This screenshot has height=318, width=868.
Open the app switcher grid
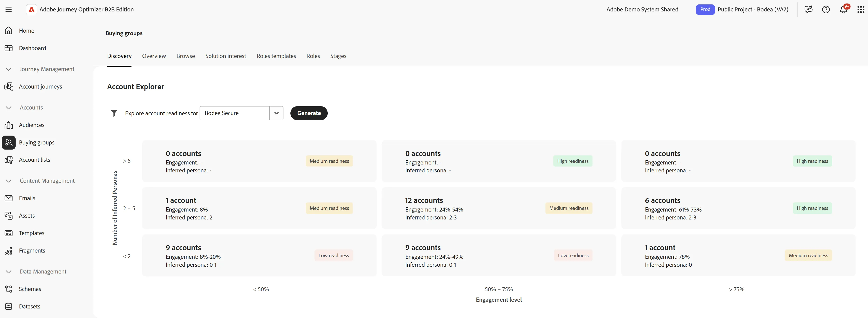861,10
